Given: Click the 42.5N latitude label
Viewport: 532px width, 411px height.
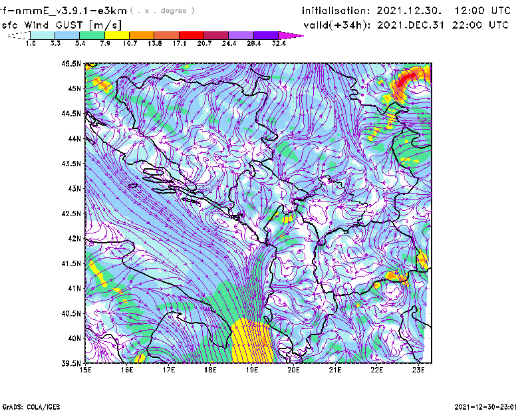Looking at the screenshot, I should click(x=71, y=213).
